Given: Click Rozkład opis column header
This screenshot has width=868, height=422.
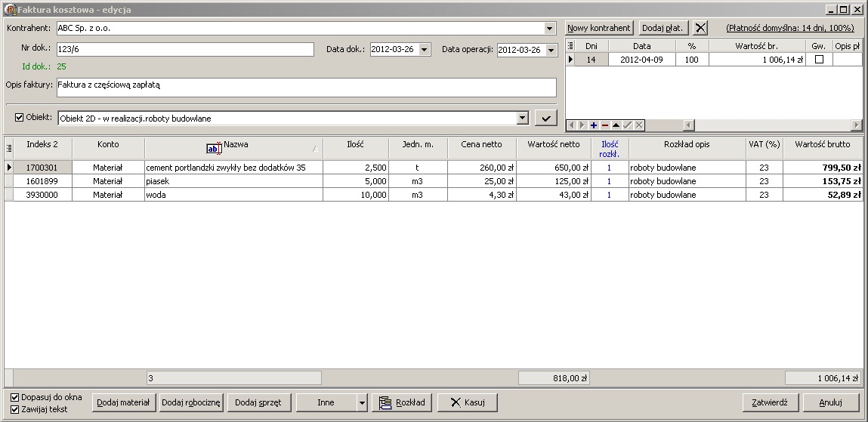Looking at the screenshot, I should [687, 148].
